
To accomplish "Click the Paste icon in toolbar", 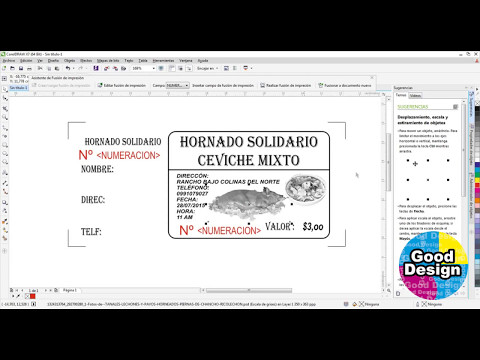I will (57, 68).
